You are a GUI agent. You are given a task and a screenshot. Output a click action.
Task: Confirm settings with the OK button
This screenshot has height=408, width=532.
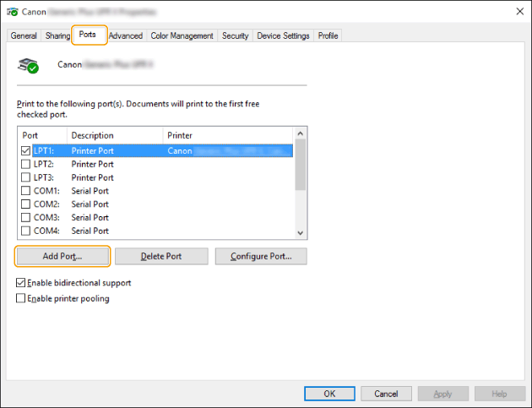(x=328, y=394)
